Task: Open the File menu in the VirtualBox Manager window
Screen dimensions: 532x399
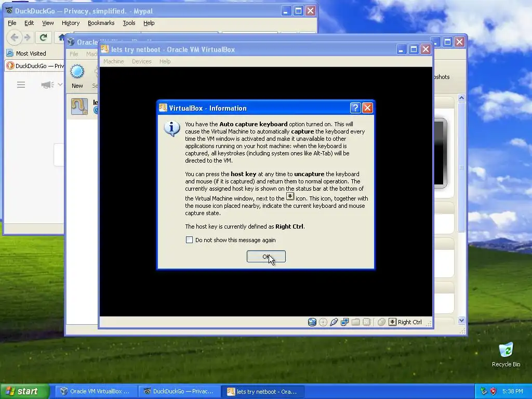Action: [74, 54]
